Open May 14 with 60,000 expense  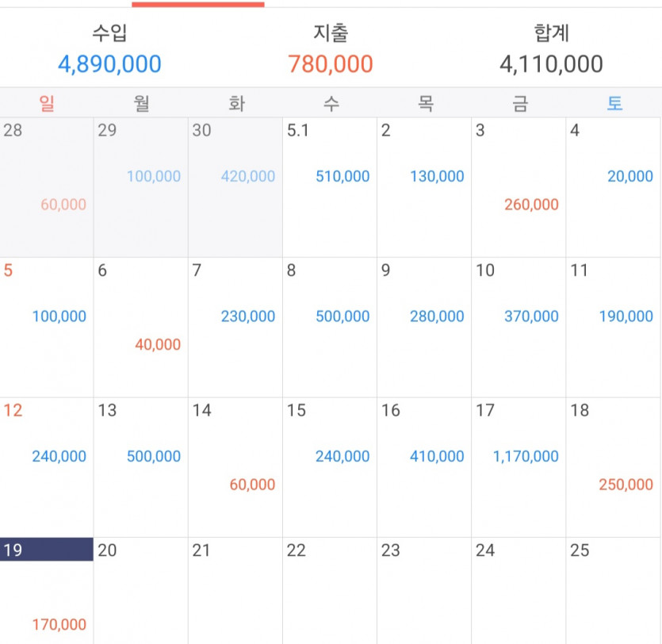click(235, 467)
